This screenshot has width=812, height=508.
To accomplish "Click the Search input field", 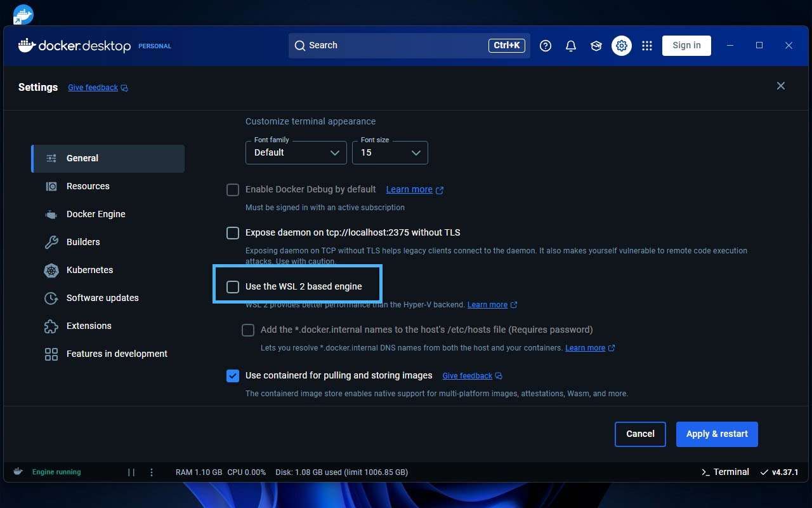I will coord(393,46).
